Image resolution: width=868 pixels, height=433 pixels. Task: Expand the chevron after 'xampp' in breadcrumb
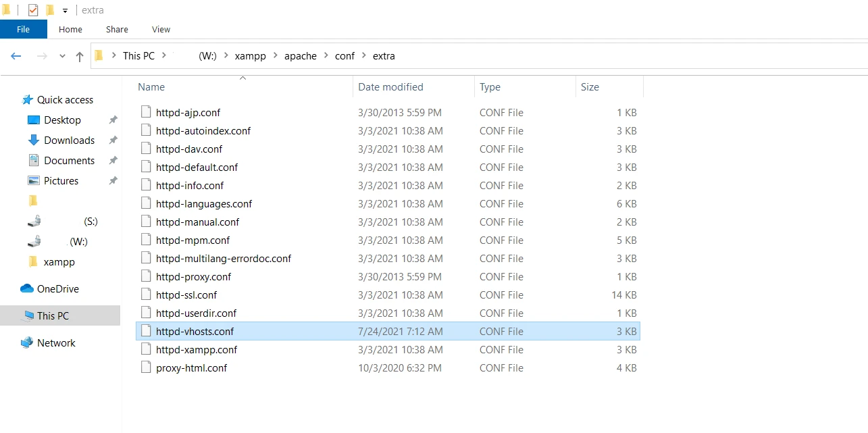click(x=276, y=56)
